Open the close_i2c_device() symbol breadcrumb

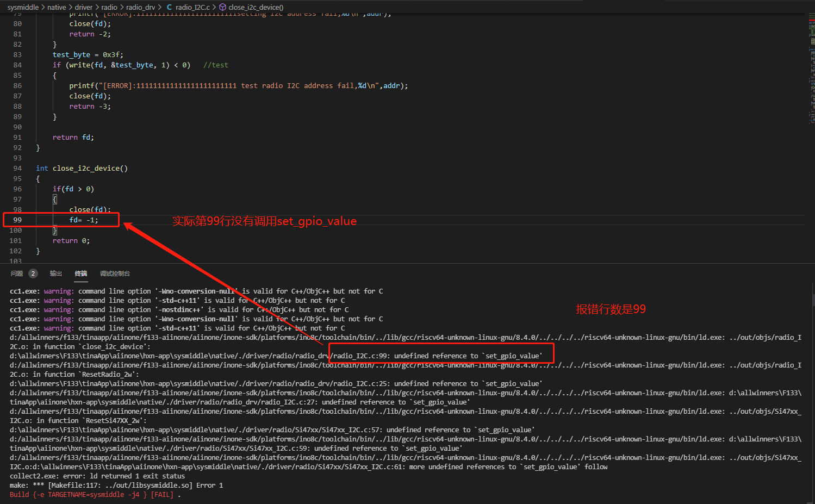pyautogui.click(x=256, y=7)
